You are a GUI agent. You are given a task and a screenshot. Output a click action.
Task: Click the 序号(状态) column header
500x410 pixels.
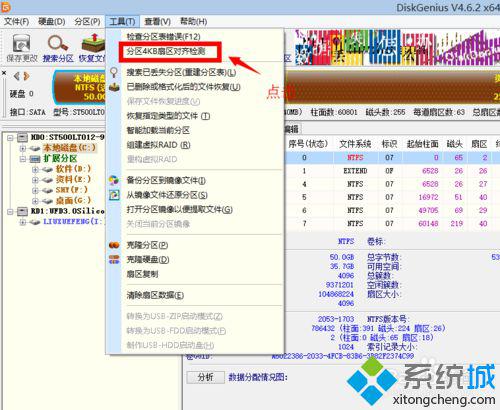pos(308,144)
